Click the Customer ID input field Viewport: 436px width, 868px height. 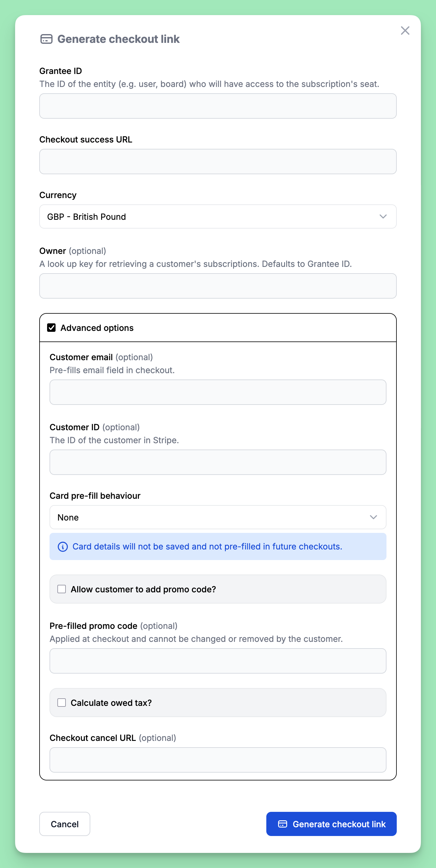click(x=218, y=462)
